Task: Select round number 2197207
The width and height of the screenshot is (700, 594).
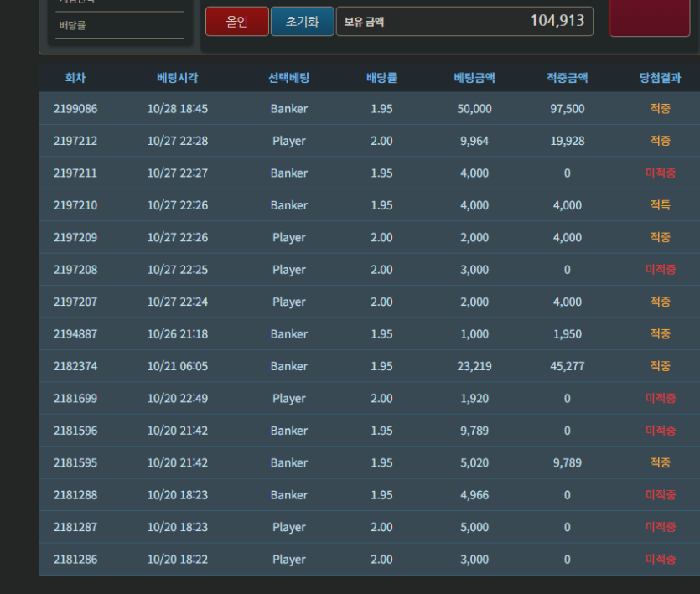Action: click(75, 302)
